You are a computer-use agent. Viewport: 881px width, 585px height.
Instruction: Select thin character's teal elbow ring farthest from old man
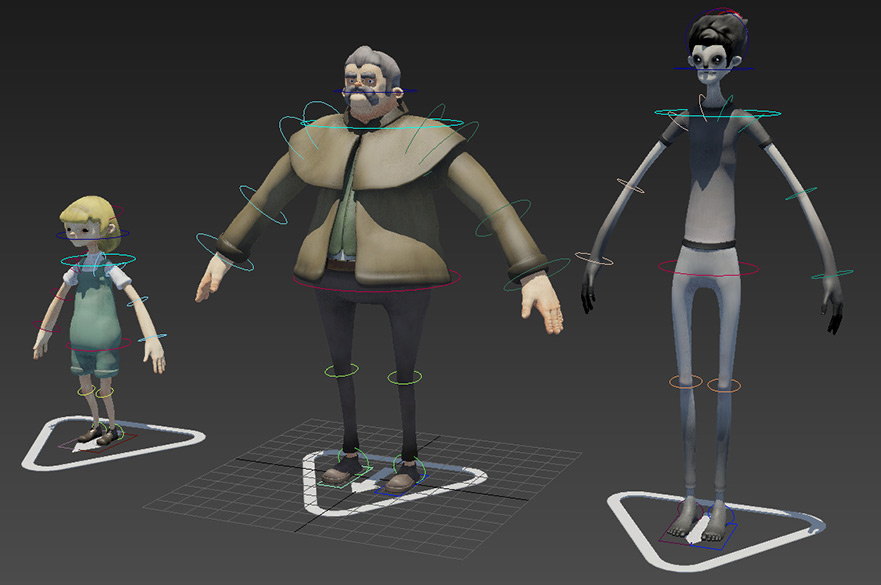[x=801, y=194]
